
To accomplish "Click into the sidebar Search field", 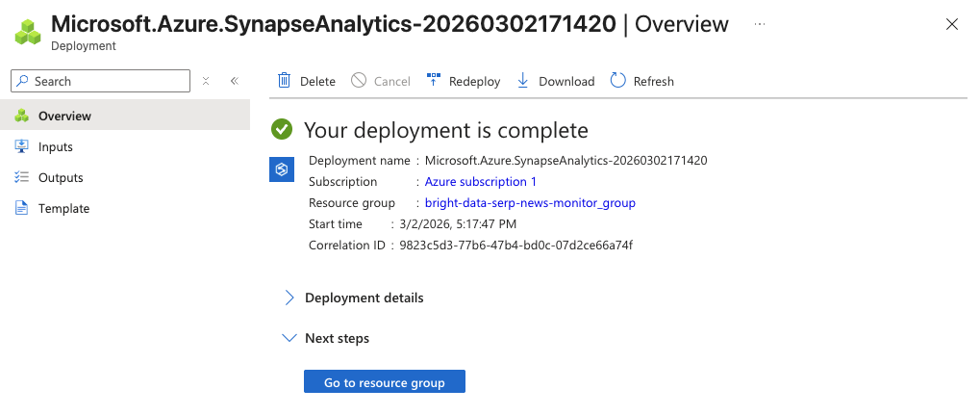I will point(106,81).
